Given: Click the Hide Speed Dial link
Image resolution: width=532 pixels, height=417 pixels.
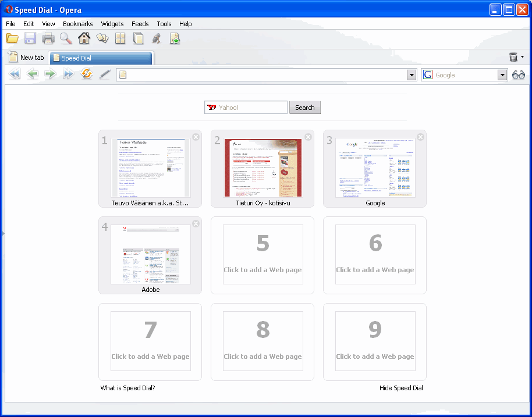Looking at the screenshot, I should pyautogui.click(x=401, y=388).
